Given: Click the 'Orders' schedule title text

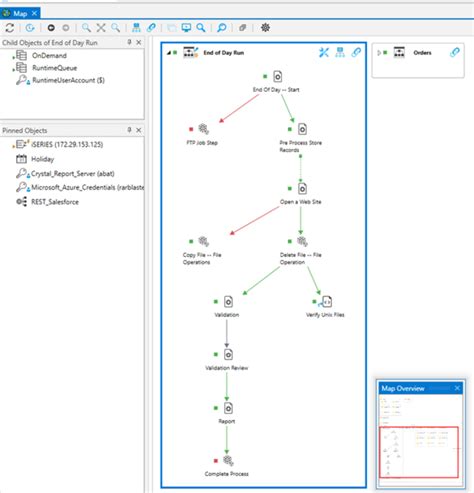Looking at the screenshot, I should pyautogui.click(x=422, y=53).
